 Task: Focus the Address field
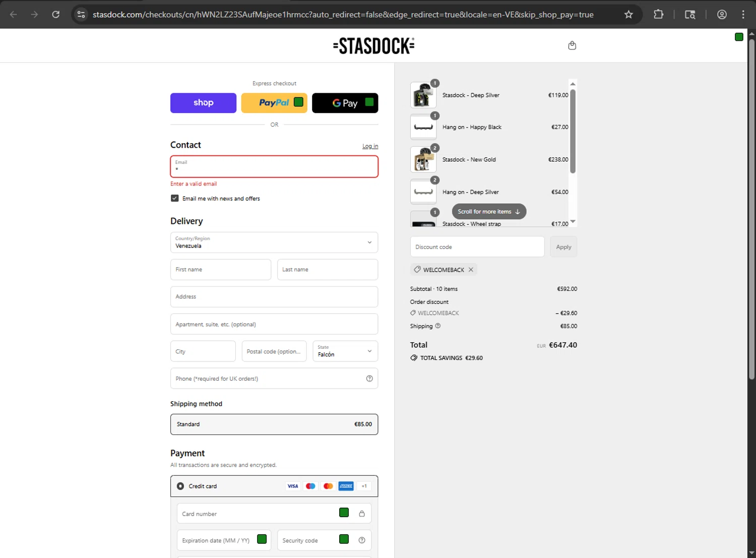274,297
